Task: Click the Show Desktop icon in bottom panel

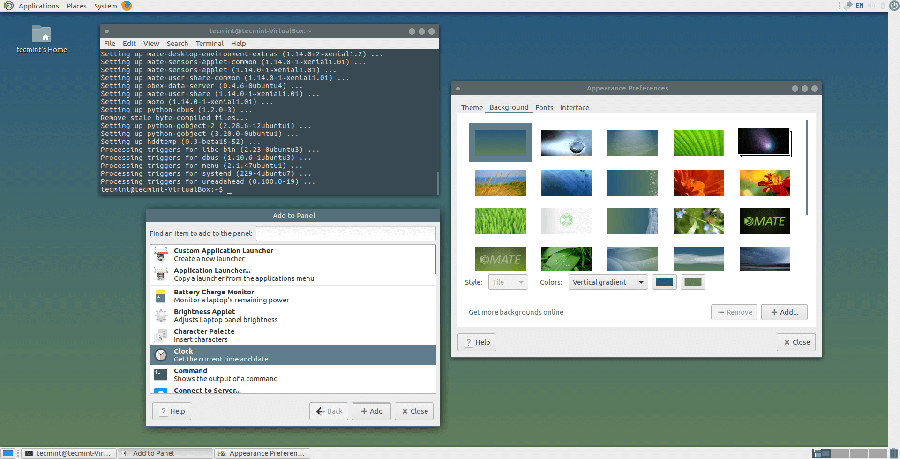Action: (x=7, y=453)
